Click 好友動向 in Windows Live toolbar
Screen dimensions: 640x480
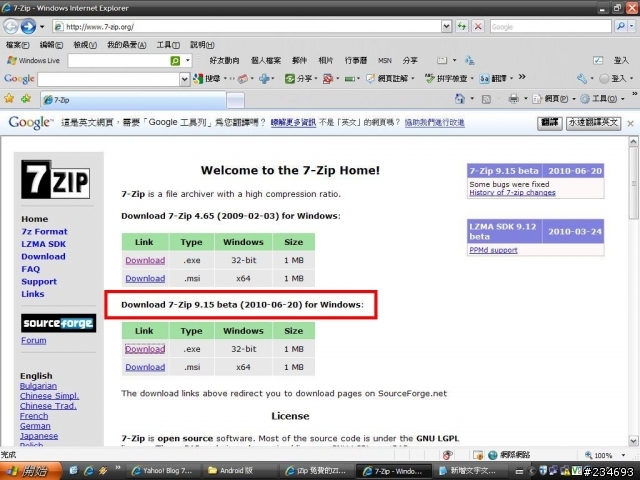pyautogui.click(x=224, y=61)
